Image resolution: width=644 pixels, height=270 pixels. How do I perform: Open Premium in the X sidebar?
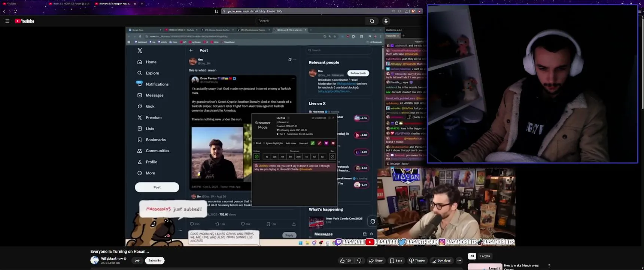(149, 117)
